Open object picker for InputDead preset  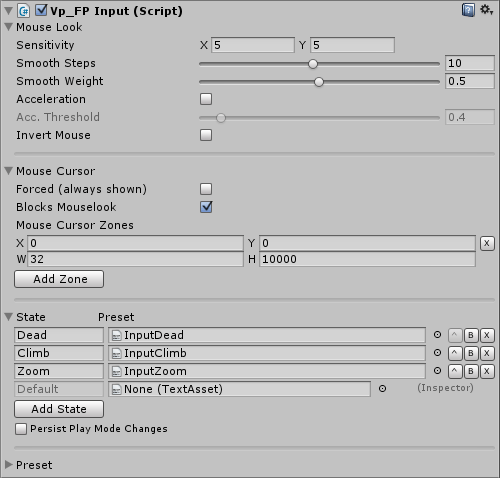[437, 335]
